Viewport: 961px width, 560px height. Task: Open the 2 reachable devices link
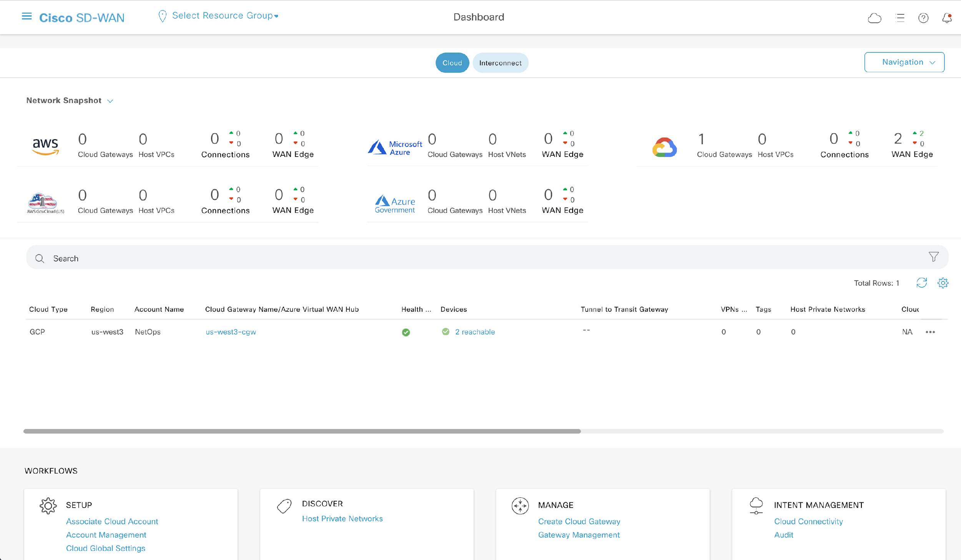click(475, 332)
